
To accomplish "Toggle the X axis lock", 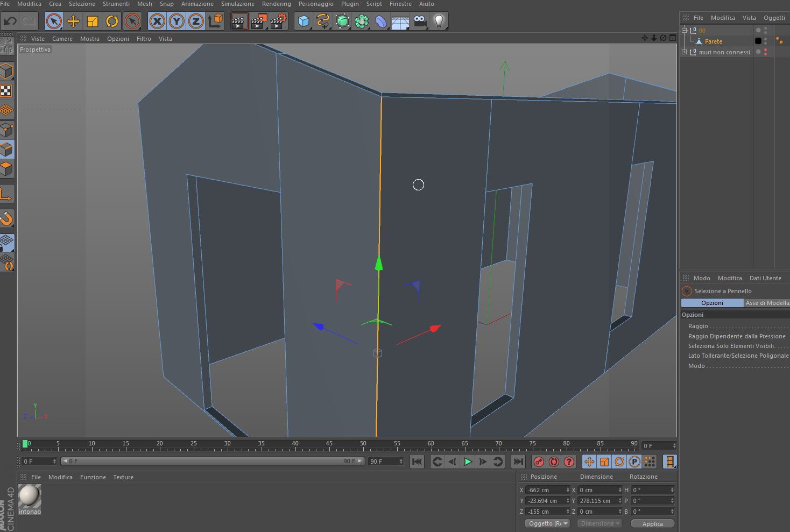I will (x=157, y=22).
